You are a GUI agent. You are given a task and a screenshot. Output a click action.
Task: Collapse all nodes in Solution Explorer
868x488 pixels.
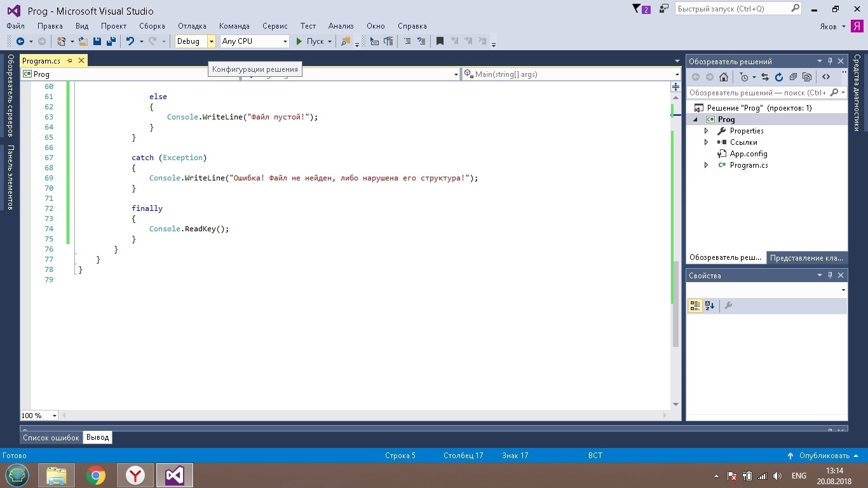pos(793,77)
